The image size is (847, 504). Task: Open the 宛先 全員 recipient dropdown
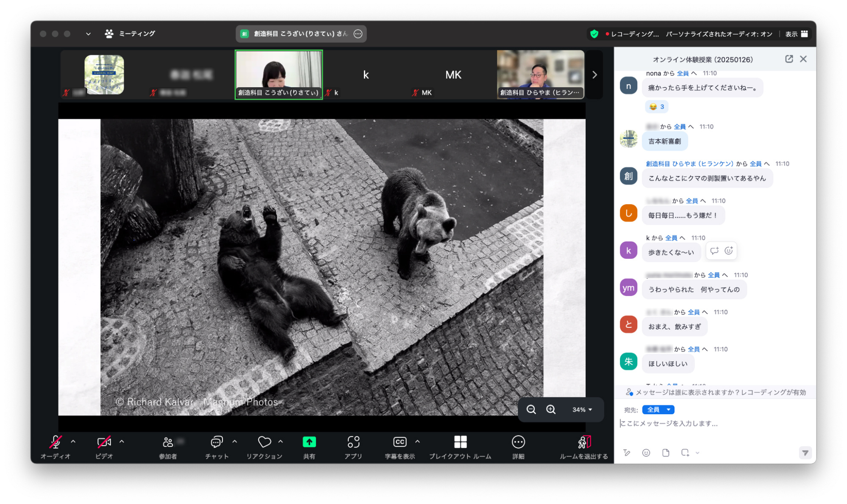point(658,410)
